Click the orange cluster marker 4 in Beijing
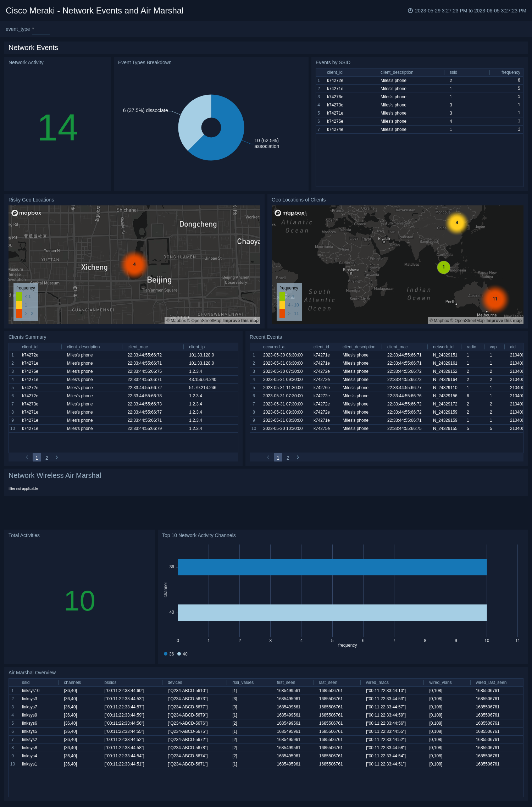Screen dimensions: 532x807 (x=134, y=264)
